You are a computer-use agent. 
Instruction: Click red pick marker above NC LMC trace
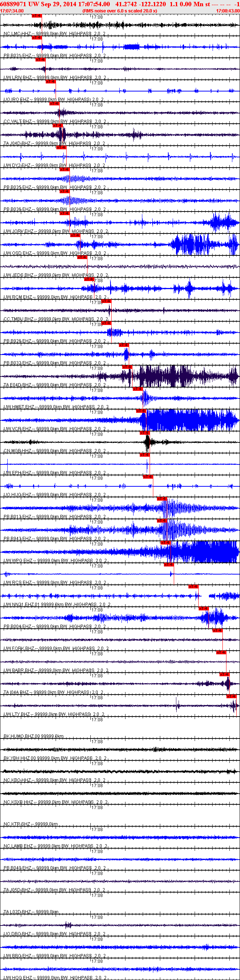pyautogui.click(x=37, y=16)
